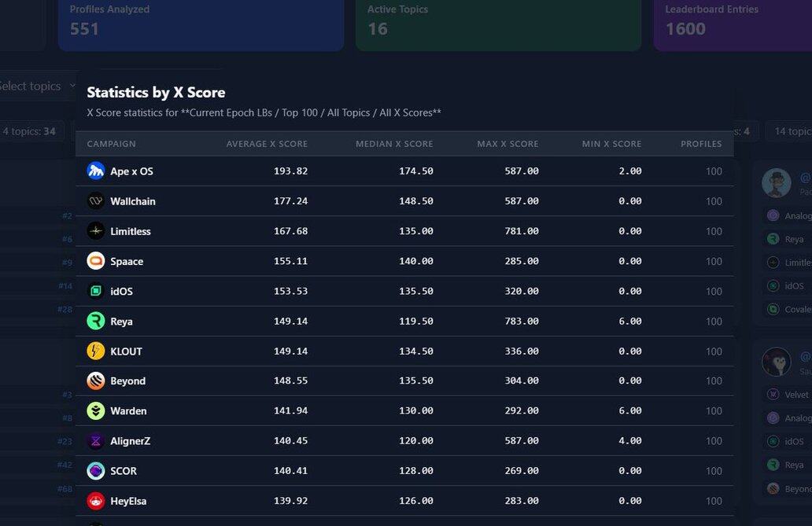Click the idOS campaign icon
The image size is (812, 526).
(95, 291)
